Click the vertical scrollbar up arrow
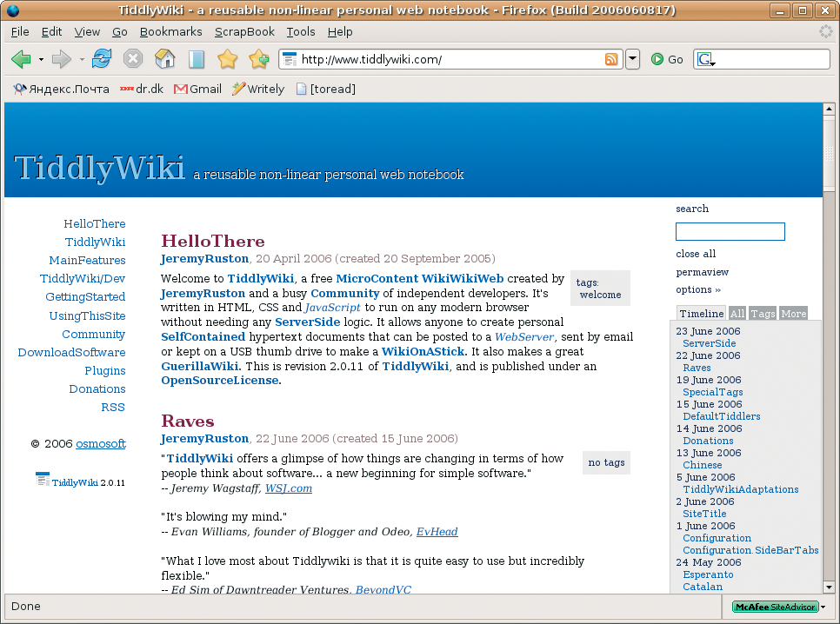This screenshot has width=840, height=624. [x=829, y=109]
